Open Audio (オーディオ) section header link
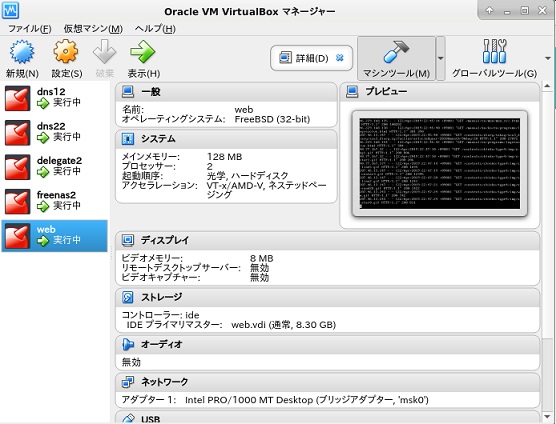This screenshot has height=424, width=556. coord(161,344)
